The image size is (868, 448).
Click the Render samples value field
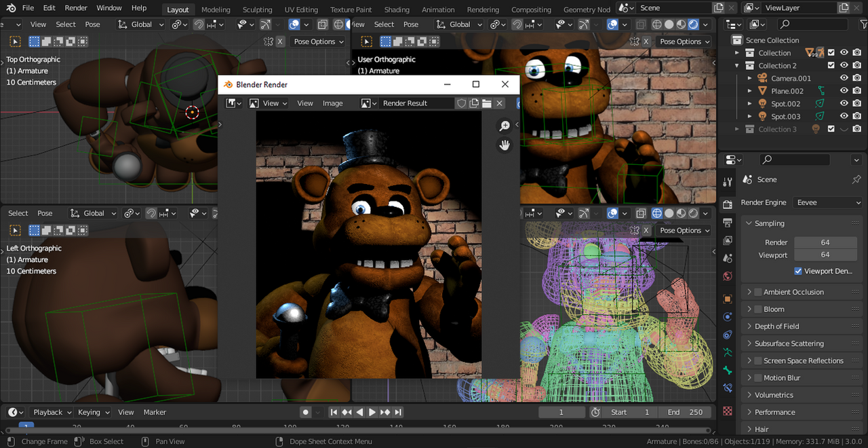(825, 242)
